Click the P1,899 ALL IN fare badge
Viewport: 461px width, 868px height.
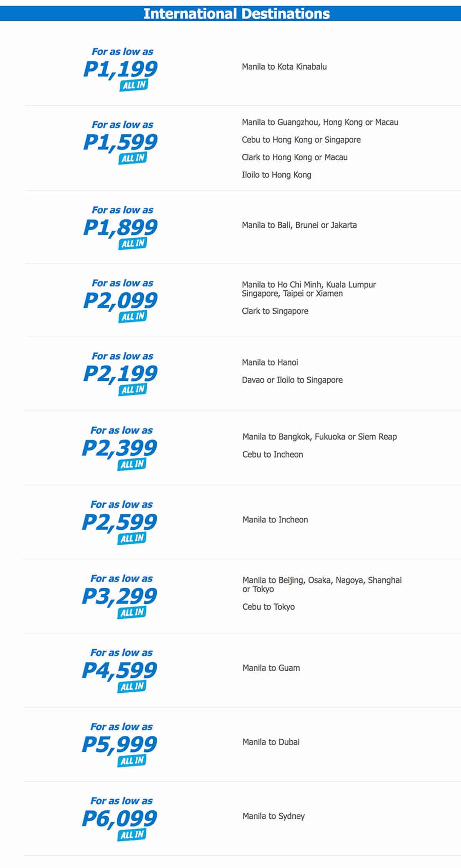coord(121,228)
